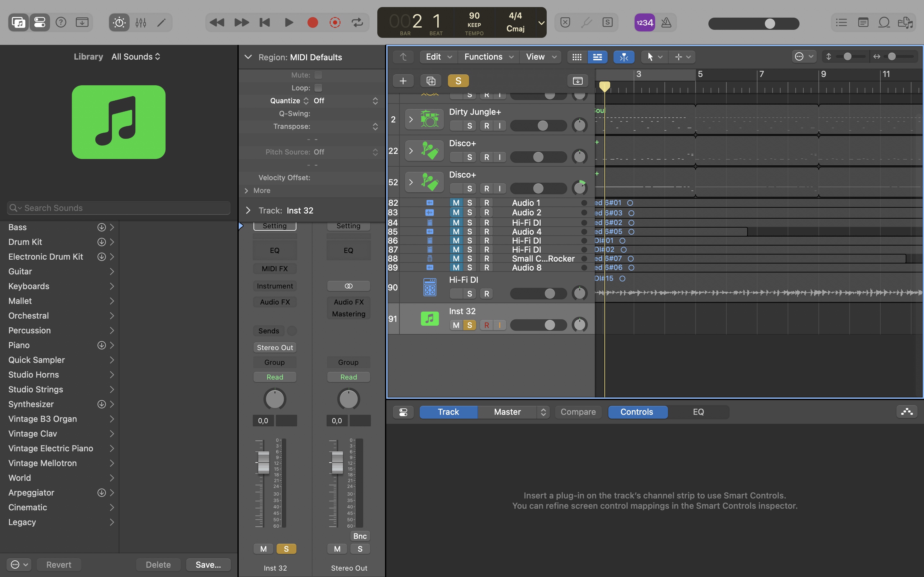Open the Mixer via faders icon

tap(141, 22)
